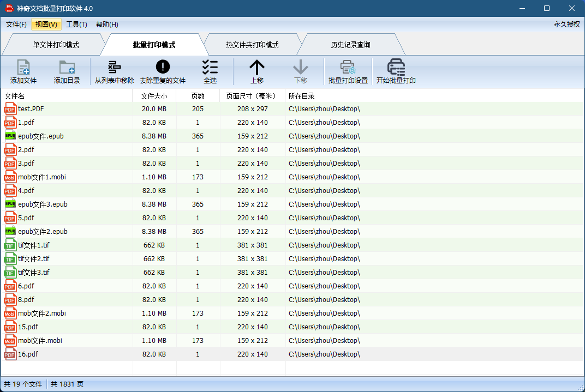The image size is (585, 392).
Task: Click the TIF icon beside tif文件1.tif
Action: (10, 245)
